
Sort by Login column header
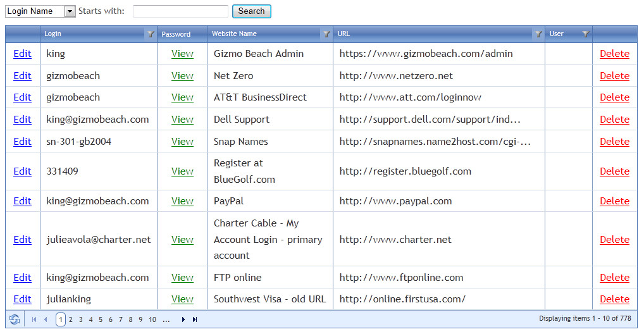[53, 34]
